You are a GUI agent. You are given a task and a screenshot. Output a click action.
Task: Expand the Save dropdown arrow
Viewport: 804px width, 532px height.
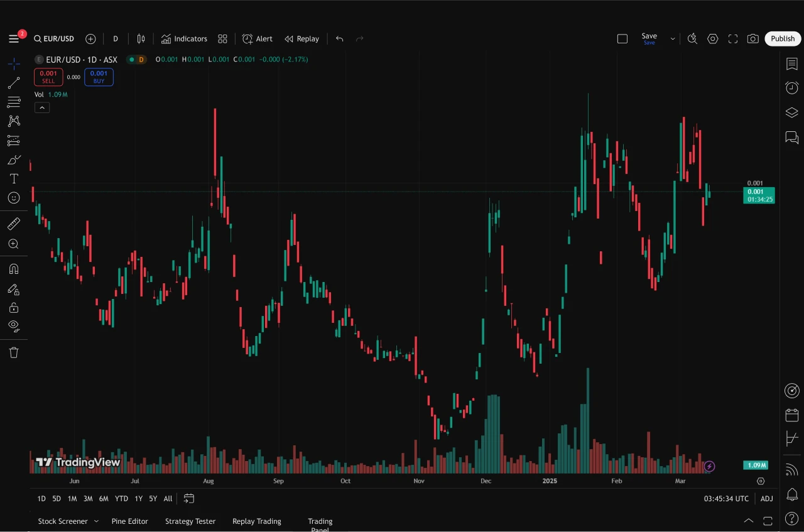[x=672, y=39]
